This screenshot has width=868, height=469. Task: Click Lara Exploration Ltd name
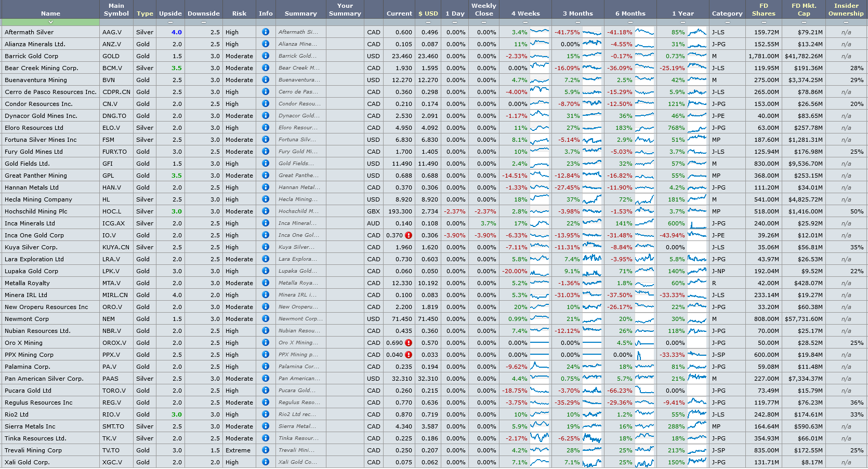pos(34,259)
